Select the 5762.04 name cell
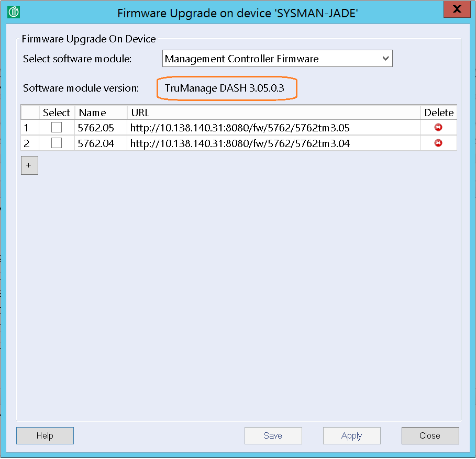The width and height of the screenshot is (476, 459). pos(101,143)
